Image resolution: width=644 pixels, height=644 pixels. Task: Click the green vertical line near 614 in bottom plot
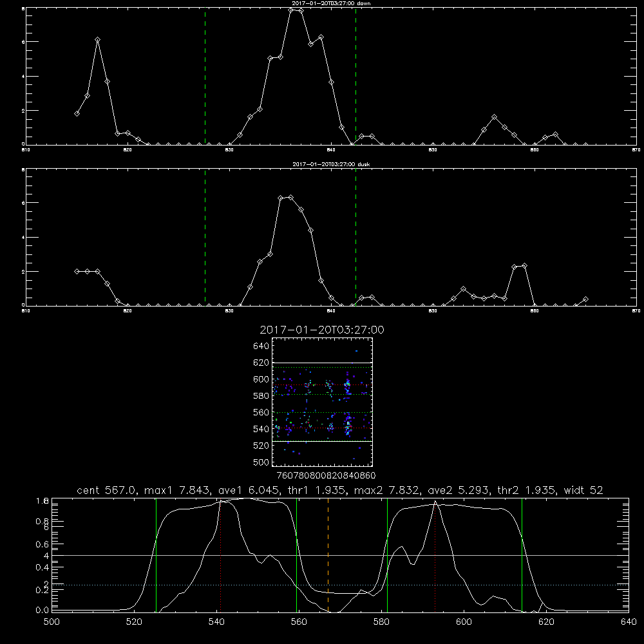point(522,554)
